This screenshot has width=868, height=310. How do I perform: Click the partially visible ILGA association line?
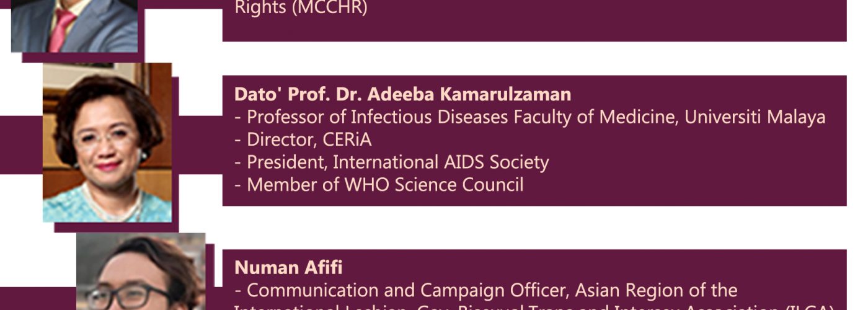coord(533,308)
